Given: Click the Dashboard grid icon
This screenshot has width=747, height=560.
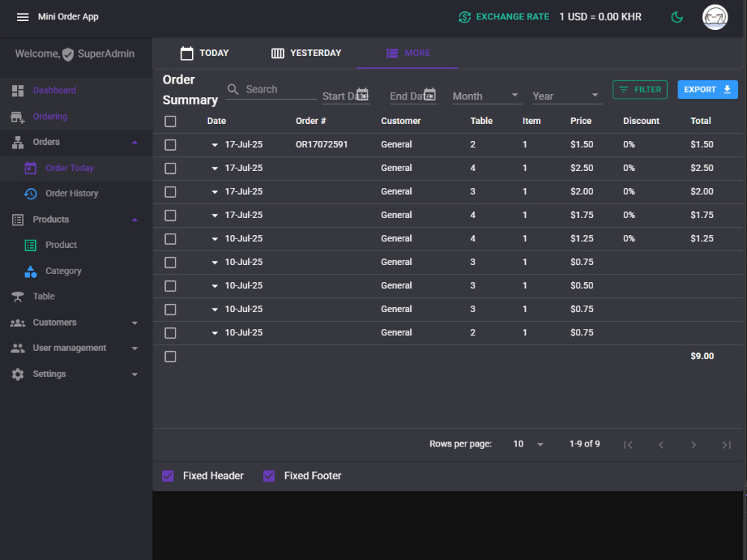Looking at the screenshot, I should pyautogui.click(x=18, y=90).
